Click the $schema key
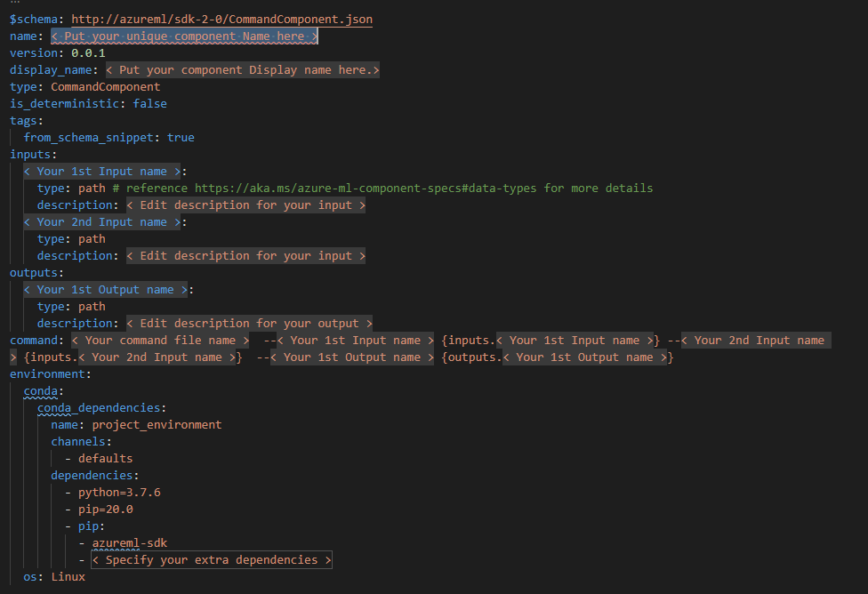Screen dimensions: 868x594 point(33,20)
